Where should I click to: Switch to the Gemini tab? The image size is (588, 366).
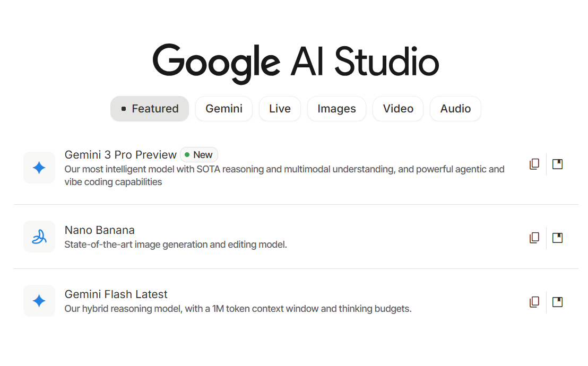(x=224, y=109)
